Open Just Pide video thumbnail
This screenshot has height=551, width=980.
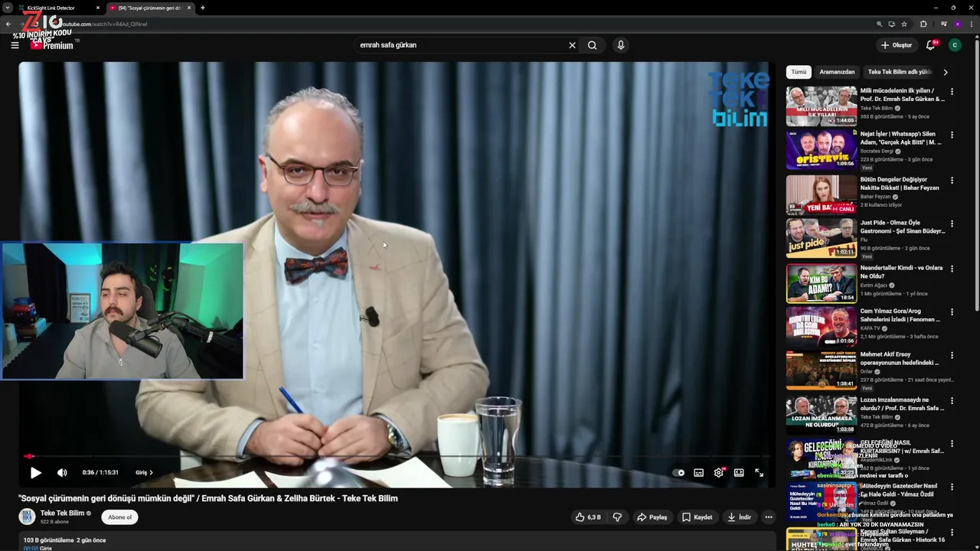click(x=822, y=238)
